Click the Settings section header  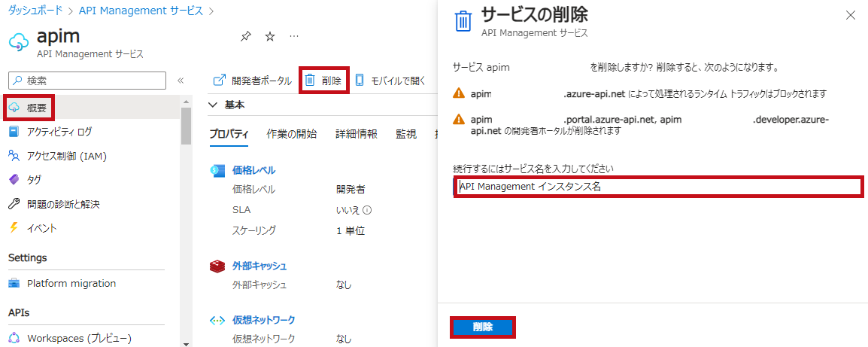click(x=28, y=257)
